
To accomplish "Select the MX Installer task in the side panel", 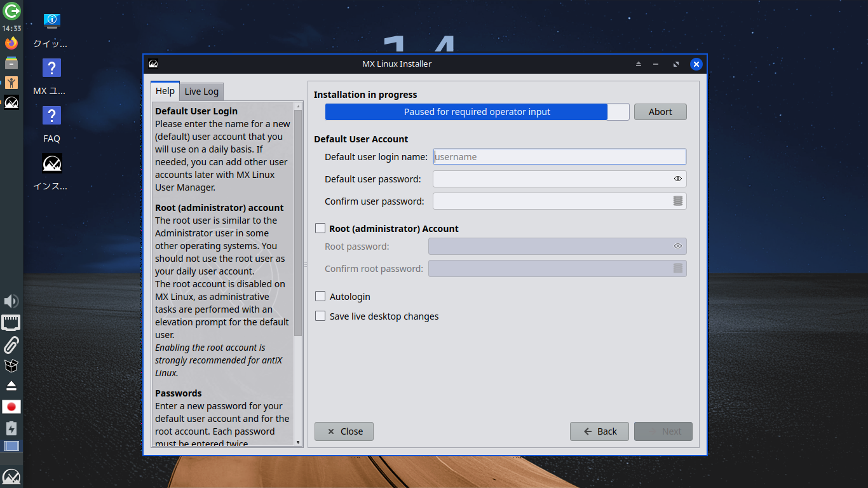I will click(x=11, y=102).
